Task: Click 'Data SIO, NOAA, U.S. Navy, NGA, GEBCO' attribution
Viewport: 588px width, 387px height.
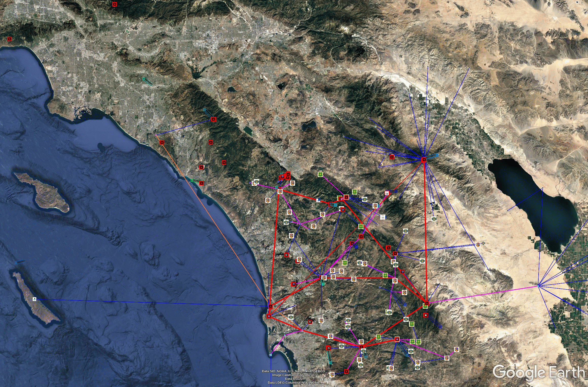Action: click(293, 371)
